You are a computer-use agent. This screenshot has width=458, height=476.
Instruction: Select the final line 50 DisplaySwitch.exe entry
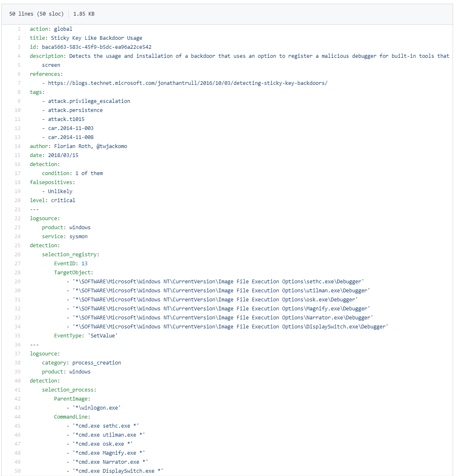click(x=18, y=471)
